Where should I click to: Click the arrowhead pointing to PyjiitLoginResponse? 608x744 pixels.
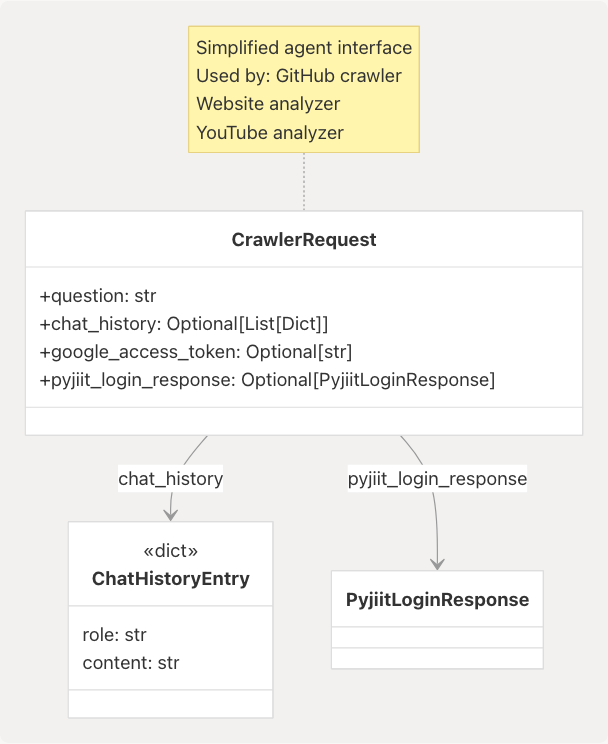437,563
